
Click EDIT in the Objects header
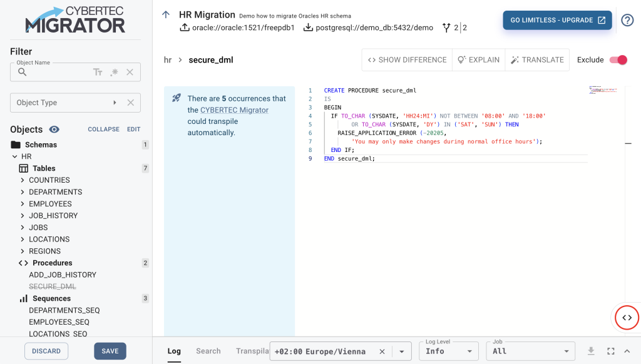[x=134, y=129]
